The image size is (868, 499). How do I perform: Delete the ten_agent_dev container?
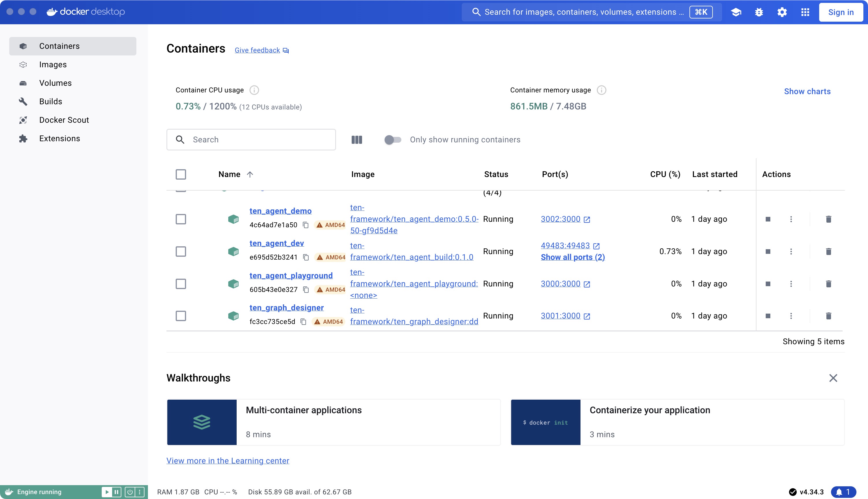tap(829, 252)
